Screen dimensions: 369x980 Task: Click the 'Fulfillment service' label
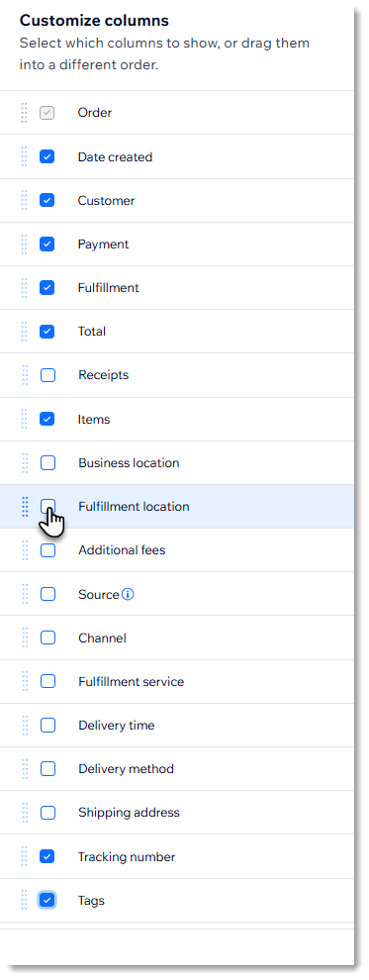click(x=132, y=682)
